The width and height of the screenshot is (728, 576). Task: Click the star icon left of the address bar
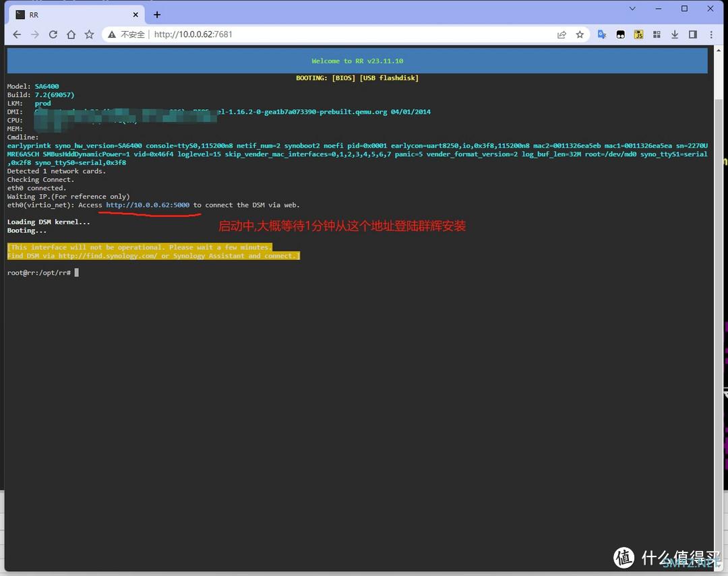89,34
